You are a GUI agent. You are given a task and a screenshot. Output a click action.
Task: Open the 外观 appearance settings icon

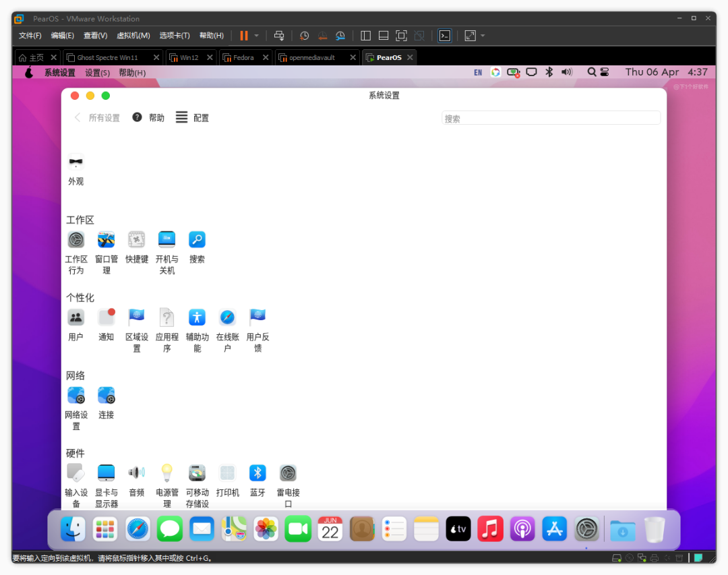click(75, 169)
